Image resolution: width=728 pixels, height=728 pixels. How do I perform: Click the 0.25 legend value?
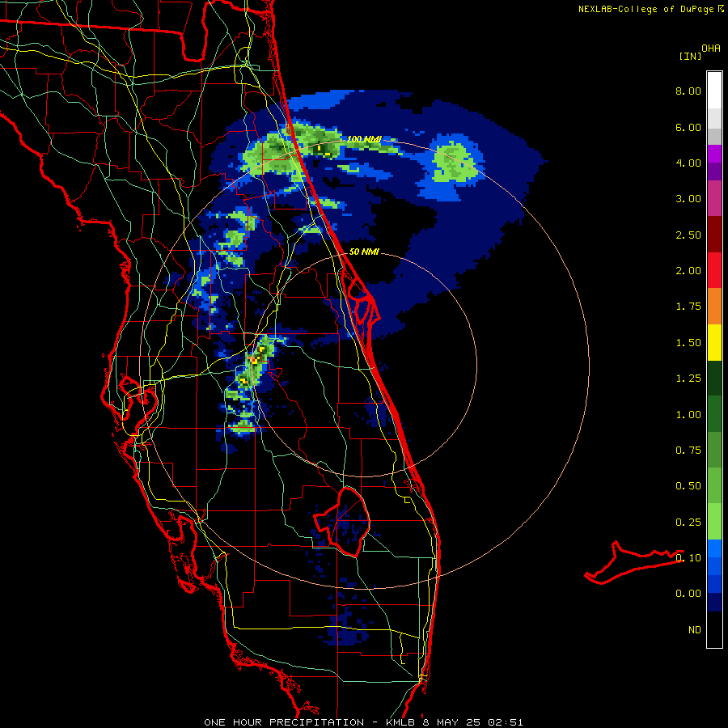coord(688,523)
